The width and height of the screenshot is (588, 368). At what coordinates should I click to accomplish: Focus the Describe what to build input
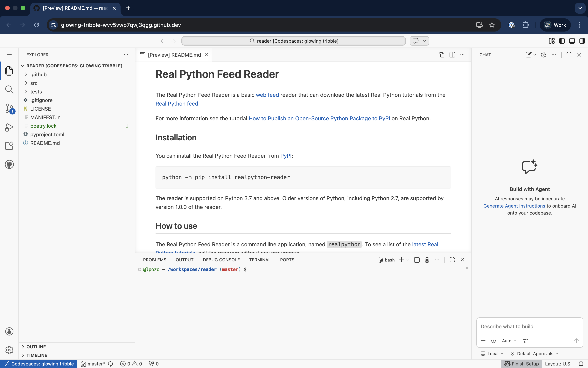529,326
